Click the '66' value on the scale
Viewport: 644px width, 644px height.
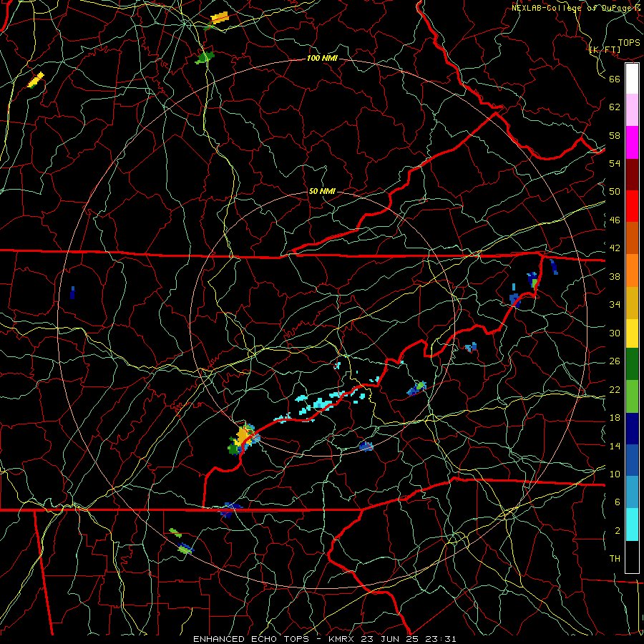coord(615,79)
